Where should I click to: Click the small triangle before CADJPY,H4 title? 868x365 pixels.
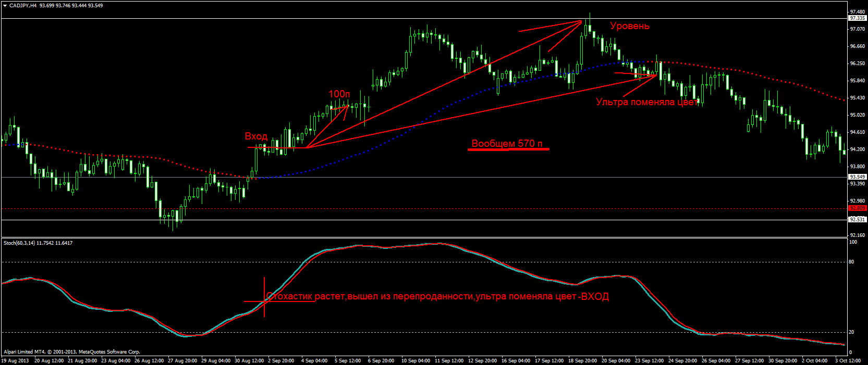click(x=5, y=6)
